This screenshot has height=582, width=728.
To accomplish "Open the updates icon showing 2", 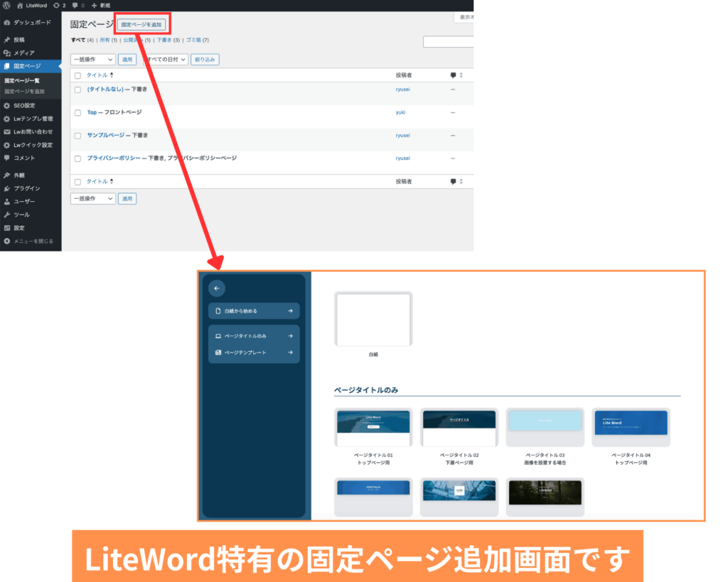I will click(x=56, y=6).
